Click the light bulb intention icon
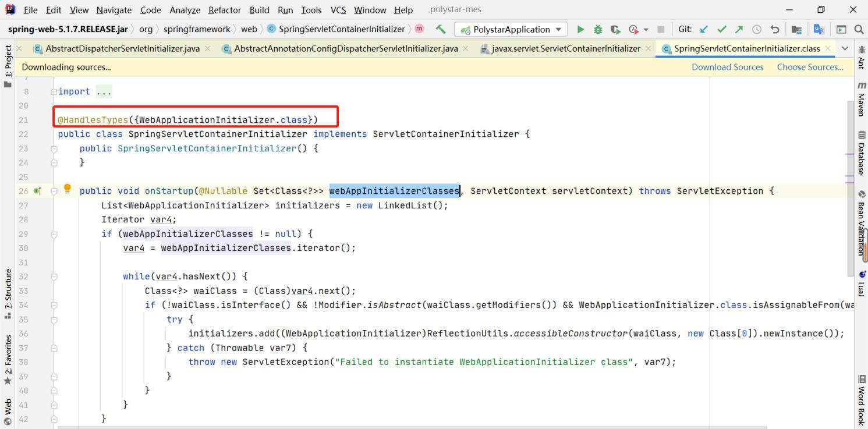Screen dimensions: 868x429 click(x=67, y=189)
